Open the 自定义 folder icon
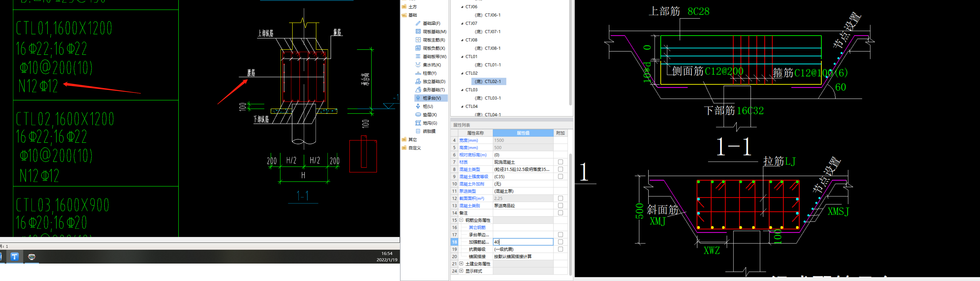 point(404,148)
